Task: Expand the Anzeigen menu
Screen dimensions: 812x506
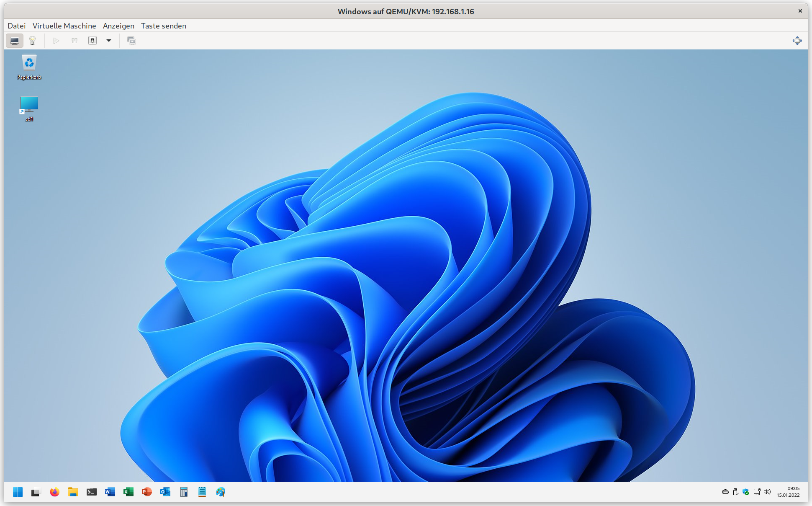Action: coord(118,26)
